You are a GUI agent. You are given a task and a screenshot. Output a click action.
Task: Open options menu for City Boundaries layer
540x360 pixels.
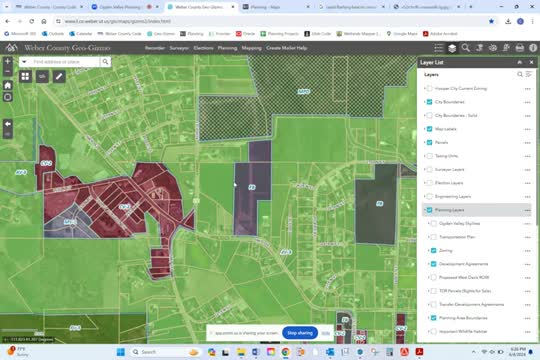click(x=527, y=102)
